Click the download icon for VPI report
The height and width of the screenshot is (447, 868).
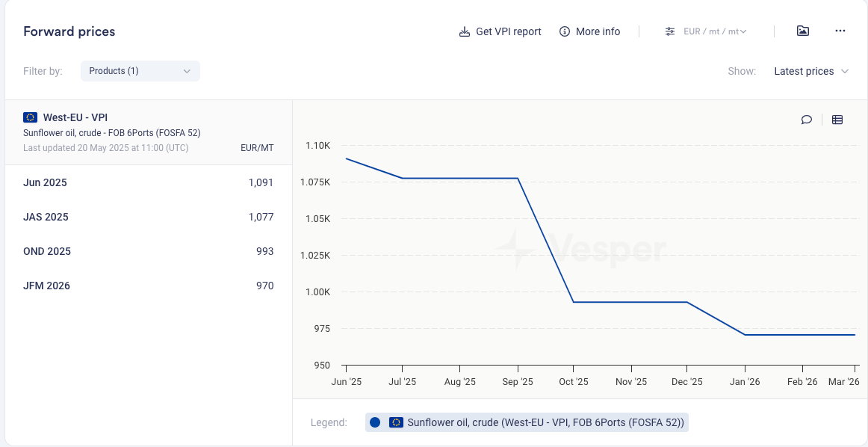click(x=465, y=31)
